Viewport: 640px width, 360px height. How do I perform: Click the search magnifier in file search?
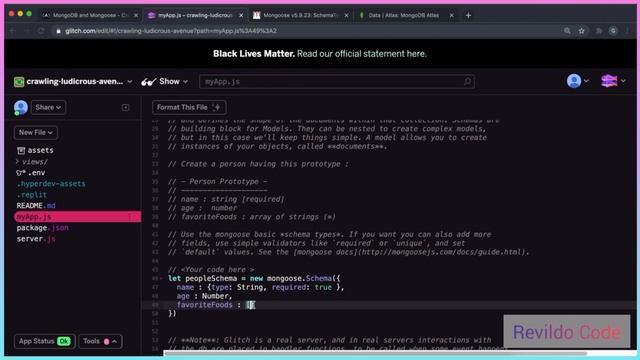(x=467, y=82)
